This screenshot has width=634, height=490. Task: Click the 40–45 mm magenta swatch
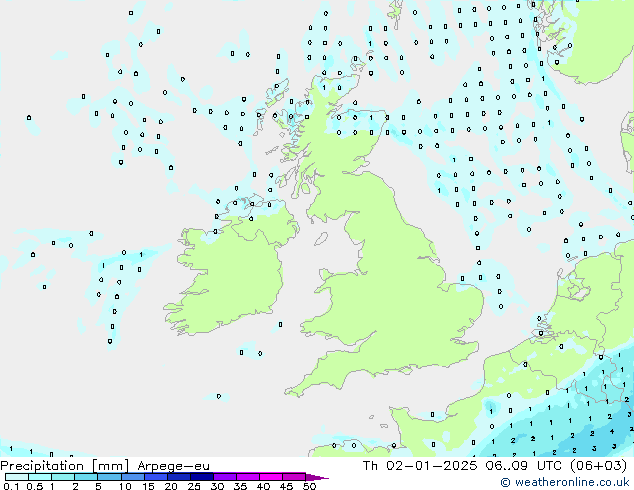(271, 477)
